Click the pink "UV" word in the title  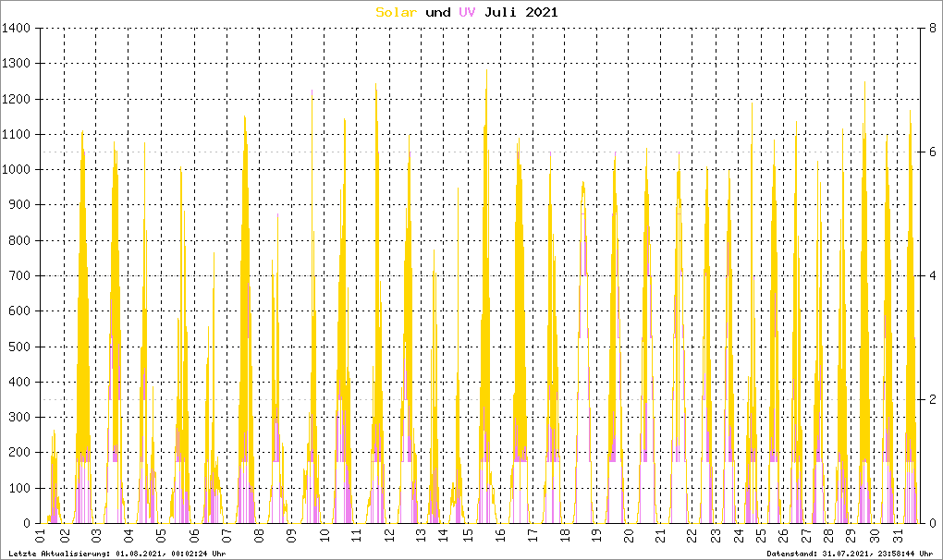[x=467, y=12]
